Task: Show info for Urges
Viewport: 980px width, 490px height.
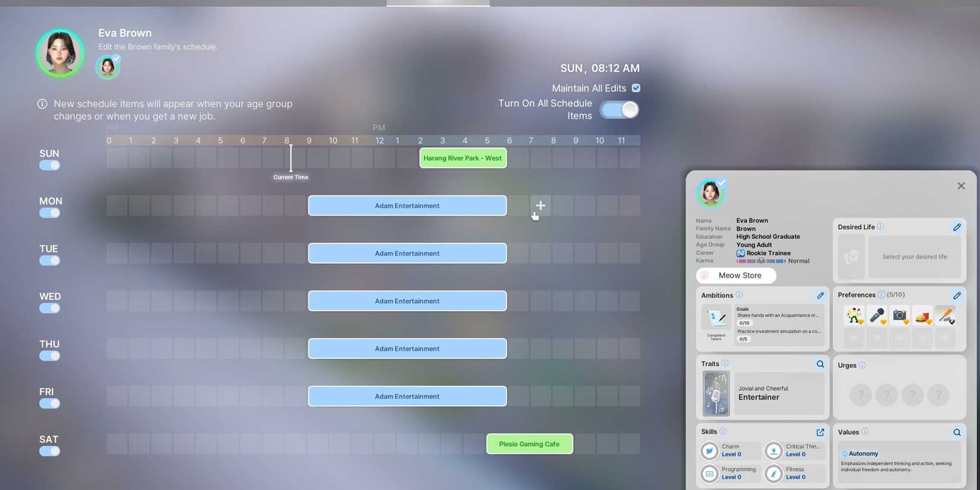Action: (862, 365)
